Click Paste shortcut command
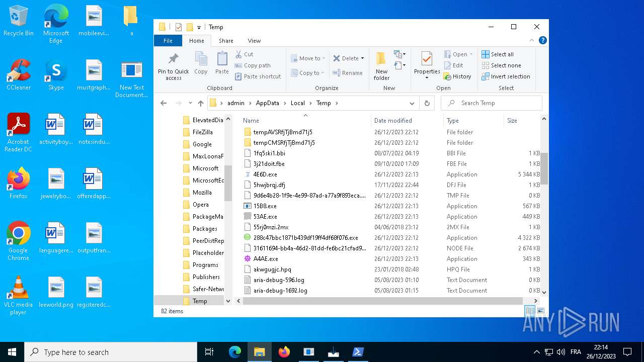This screenshot has height=362, width=644. pos(258,76)
